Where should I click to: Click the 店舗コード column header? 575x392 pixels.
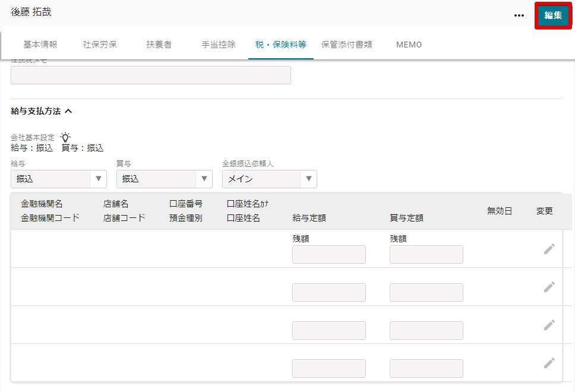pos(124,218)
